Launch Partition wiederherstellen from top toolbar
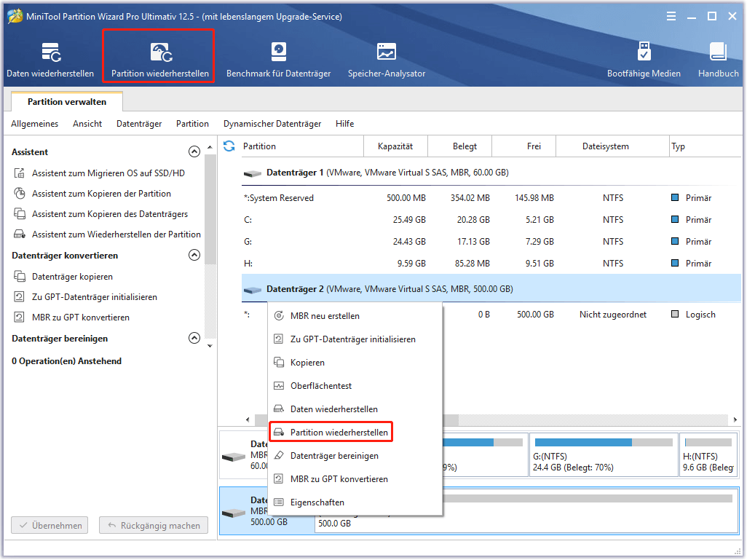This screenshot has height=560, width=747. [x=159, y=60]
